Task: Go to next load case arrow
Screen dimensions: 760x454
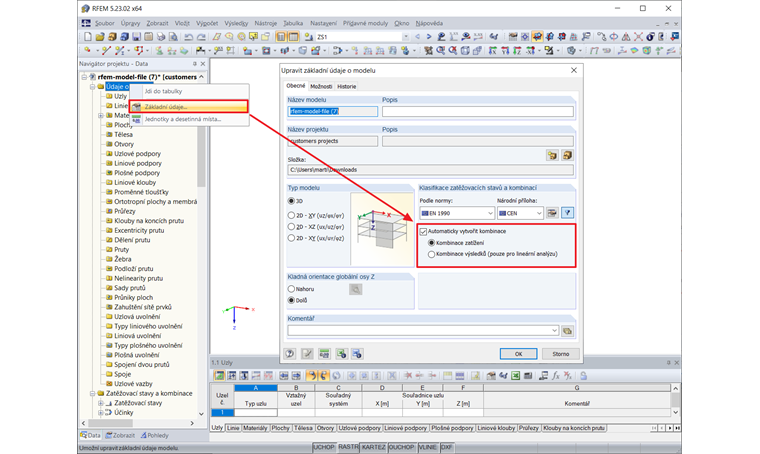Action: tap(428, 37)
